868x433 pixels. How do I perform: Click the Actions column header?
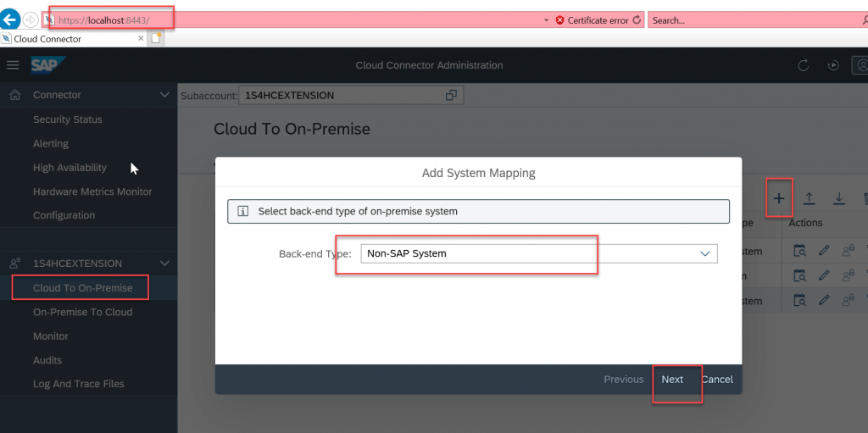805,223
